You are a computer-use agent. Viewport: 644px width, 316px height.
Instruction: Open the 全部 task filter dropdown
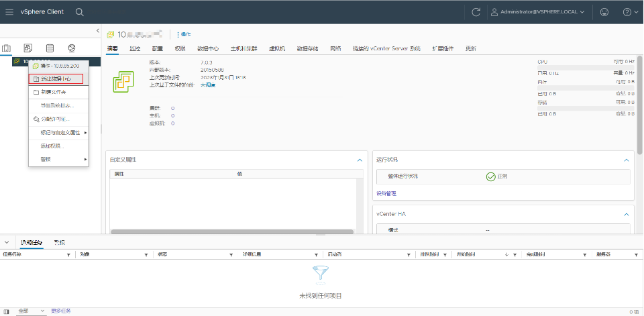coord(32,311)
